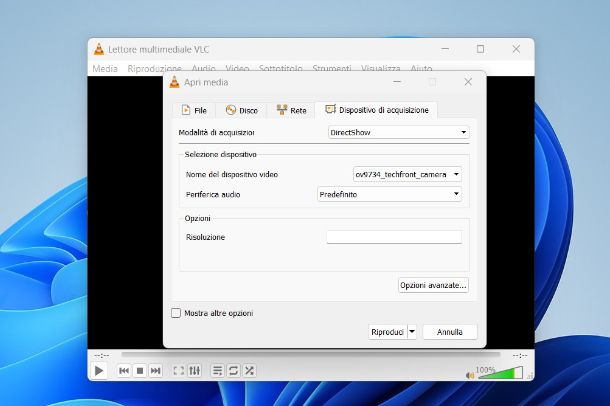Click the Risoluzione input field
The height and width of the screenshot is (406, 610).
tap(394, 237)
